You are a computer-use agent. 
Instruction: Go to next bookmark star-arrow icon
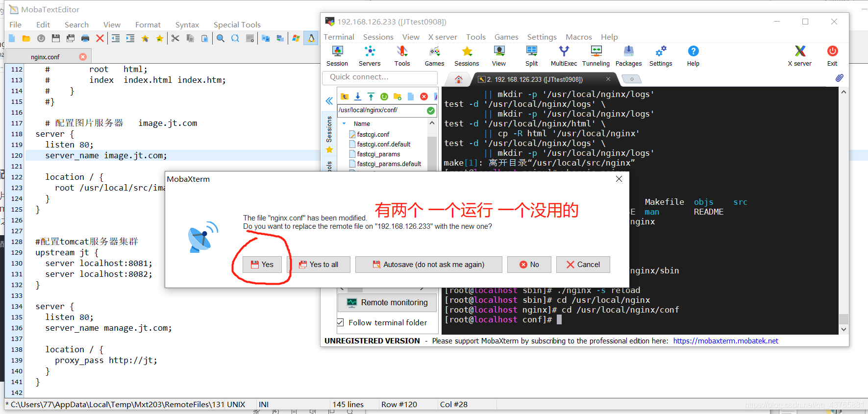point(160,38)
